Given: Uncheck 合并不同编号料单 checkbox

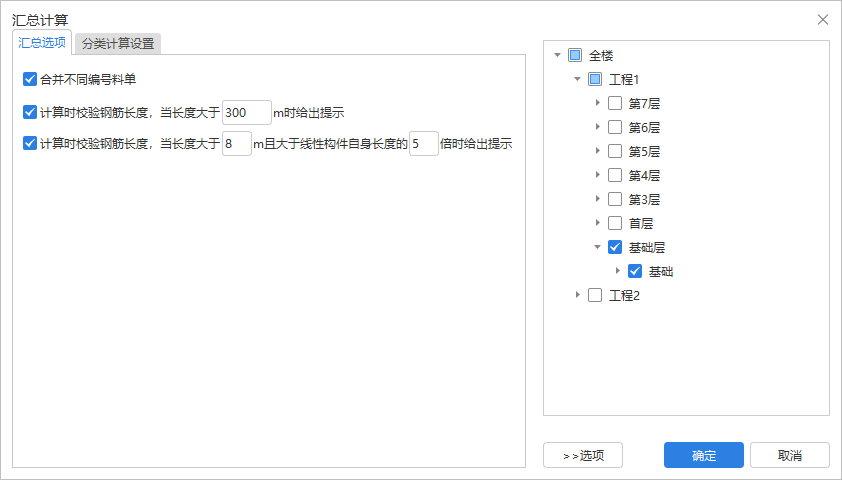Looking at the screenshot, I should click(30, 79).
